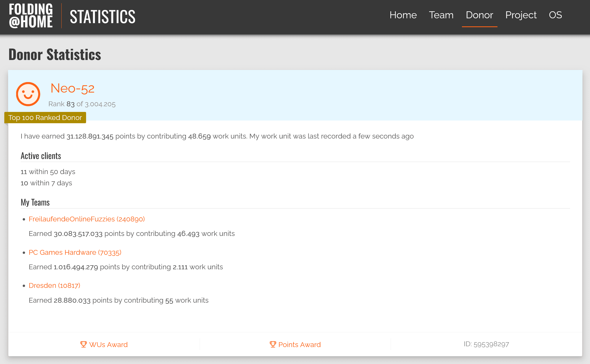Click the donor ID 595398297 text

pyautogui.click(x=486, y=344)
